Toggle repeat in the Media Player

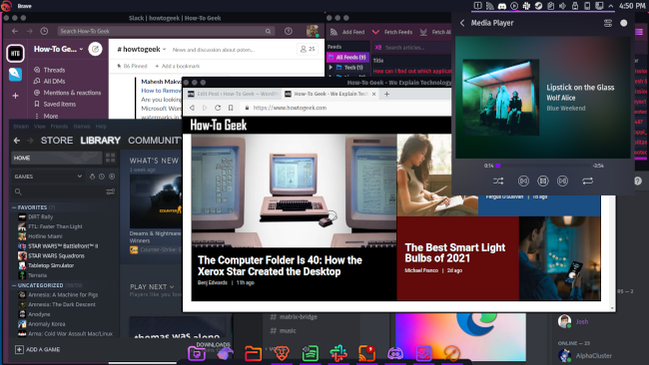click(587, 181)
